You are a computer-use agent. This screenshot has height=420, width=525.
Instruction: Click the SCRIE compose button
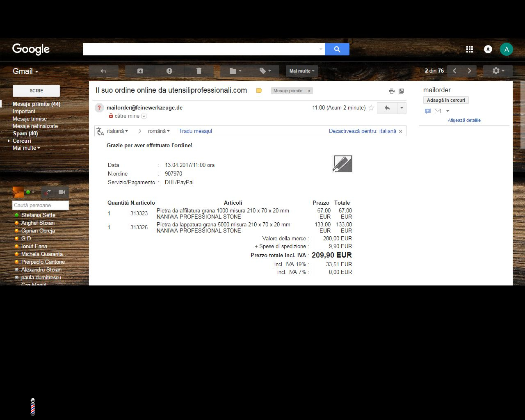coord(37,91)
